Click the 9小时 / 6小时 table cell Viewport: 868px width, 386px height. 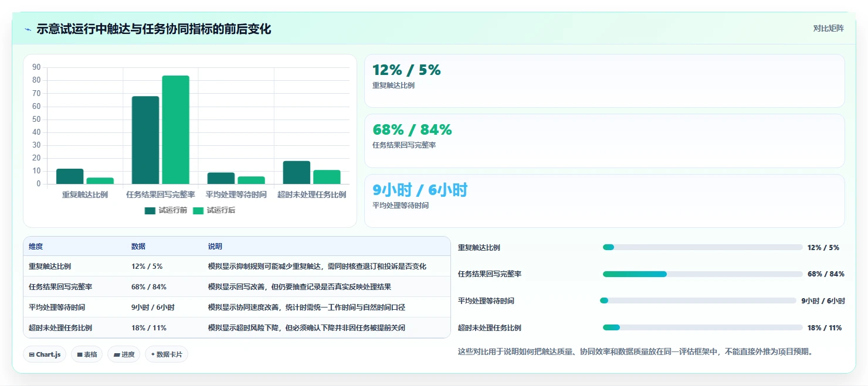pyautogui.click(x=153, y=308)
